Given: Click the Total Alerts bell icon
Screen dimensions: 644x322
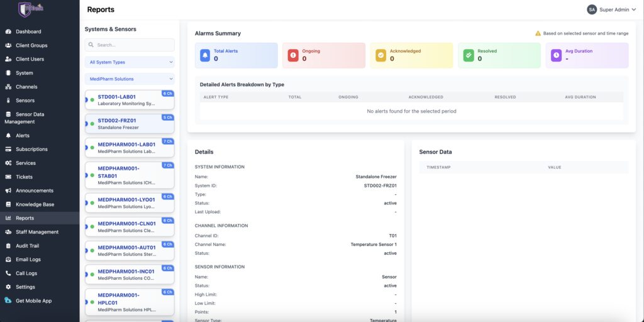Looking at the screenshot, I should pyautogui.click(x=204, y=55).
